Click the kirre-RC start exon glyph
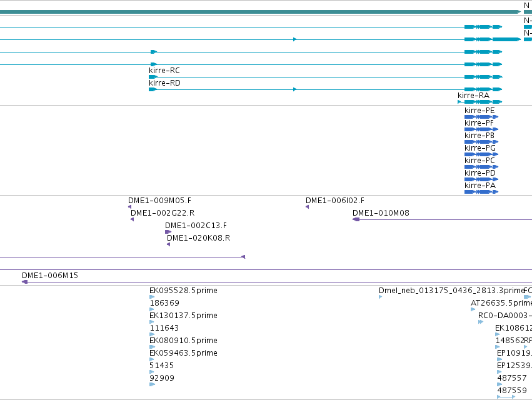Image resolution: width=532 pixels, height=400 pixels. point(153,77)
